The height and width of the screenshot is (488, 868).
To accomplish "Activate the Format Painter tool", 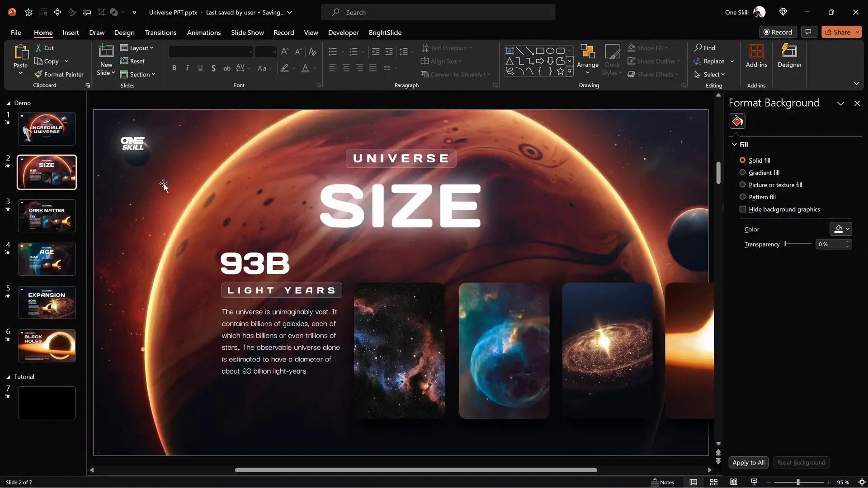I will click(x=59, y=74).
